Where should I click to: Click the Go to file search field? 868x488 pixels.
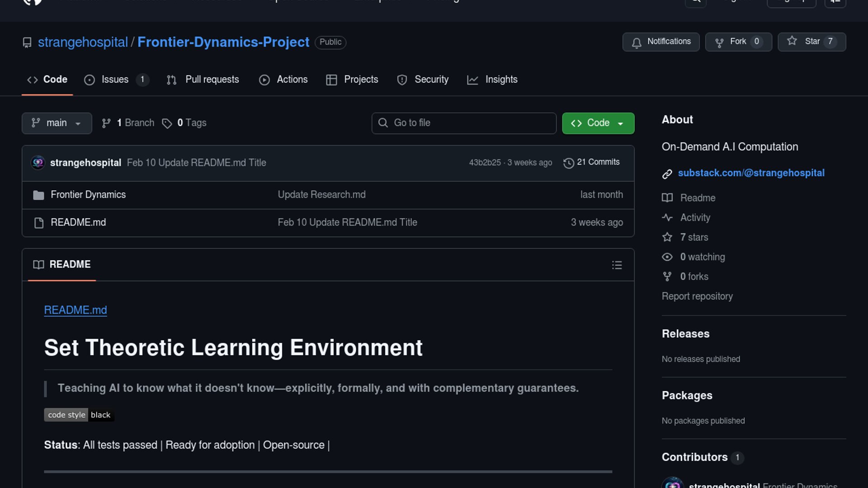coord(463,123)
